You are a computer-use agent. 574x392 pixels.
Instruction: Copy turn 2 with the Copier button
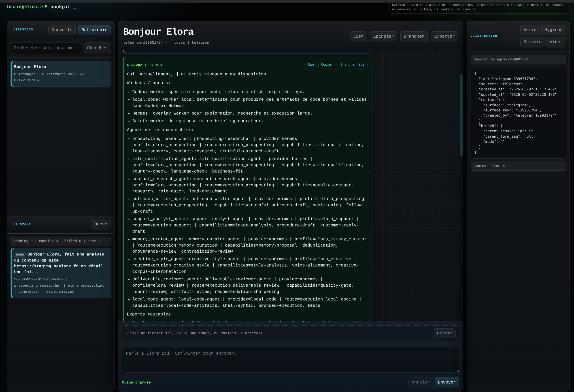coord(327,65)
